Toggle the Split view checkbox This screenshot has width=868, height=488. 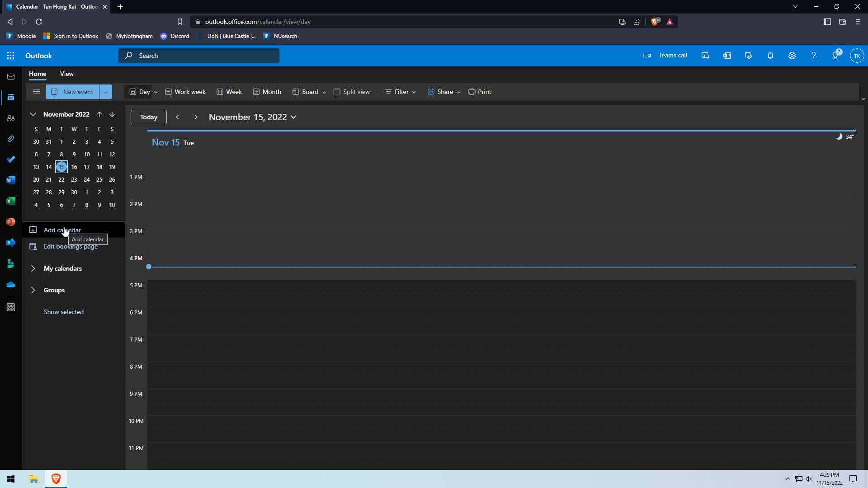(337, 92)
